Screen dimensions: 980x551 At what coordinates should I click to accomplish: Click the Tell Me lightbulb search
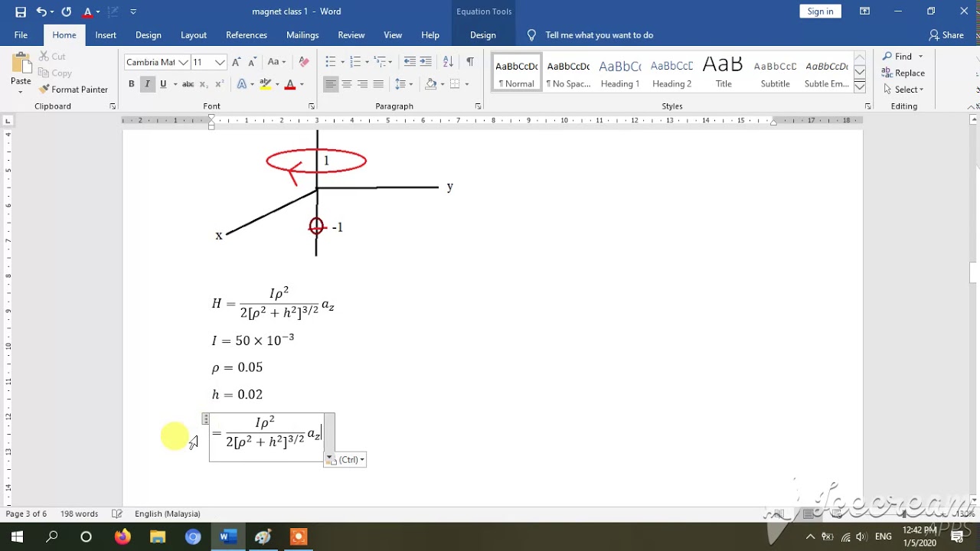tap(532, 35)
